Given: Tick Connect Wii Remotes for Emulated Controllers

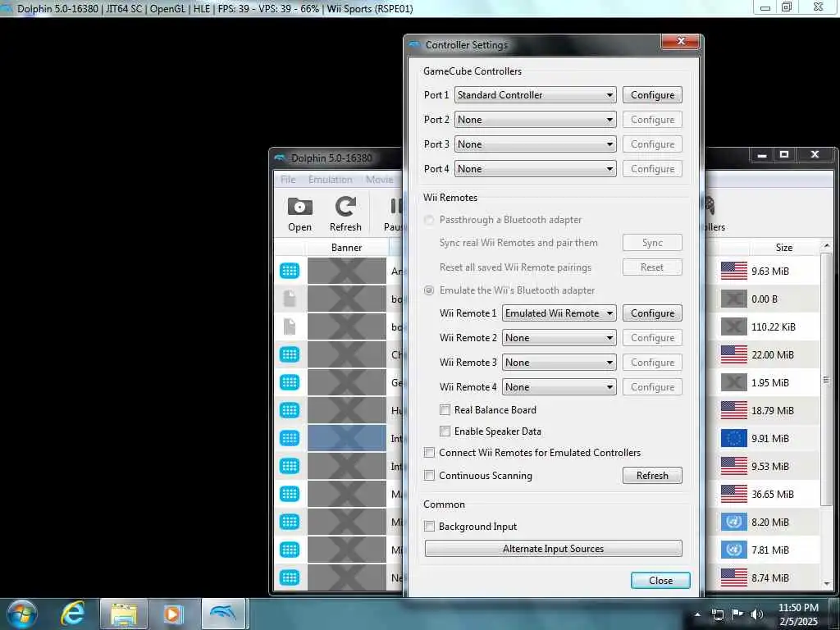Looking at the screenshot, I should pos(429,453).
